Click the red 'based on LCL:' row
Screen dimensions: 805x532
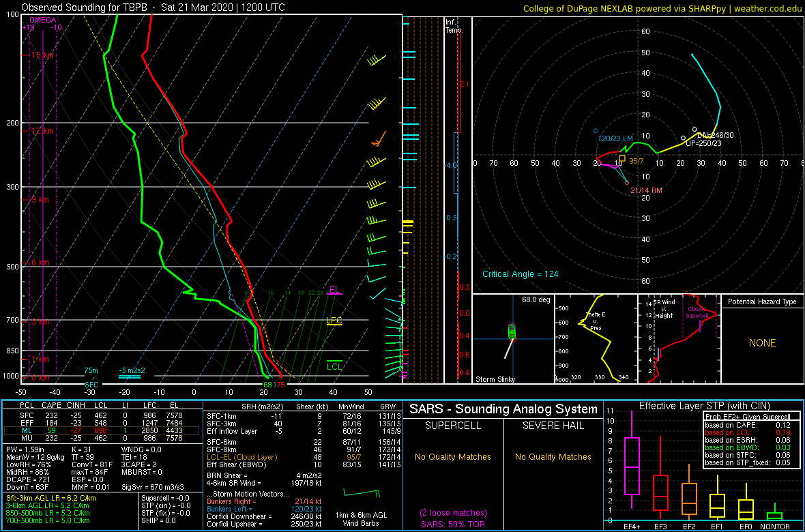(x=748, y=433)
